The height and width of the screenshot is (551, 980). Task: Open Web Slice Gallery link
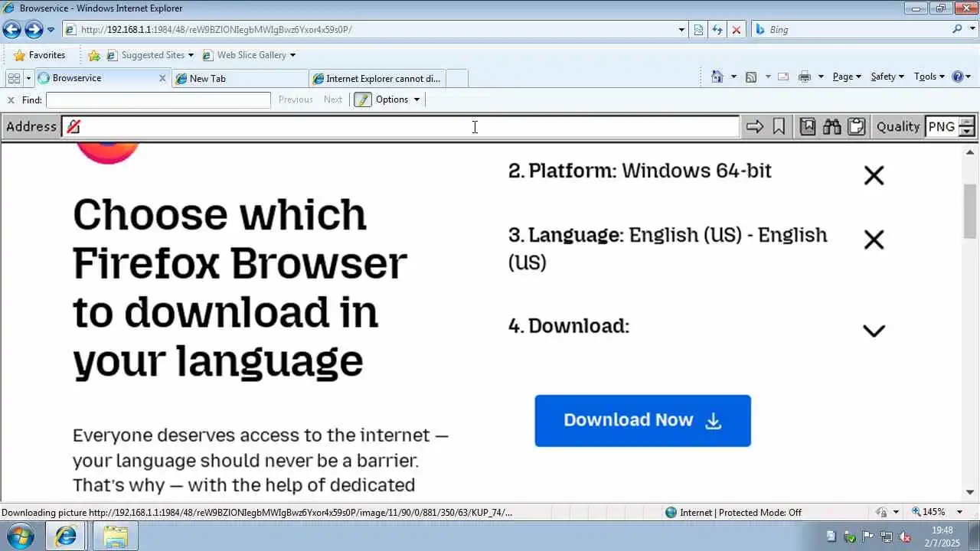(249, 55)
